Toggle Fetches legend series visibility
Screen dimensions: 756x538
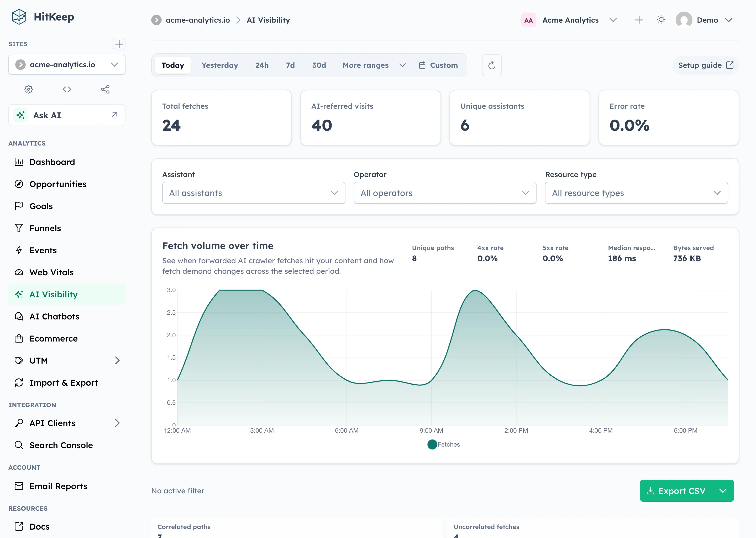coord(444,444)
